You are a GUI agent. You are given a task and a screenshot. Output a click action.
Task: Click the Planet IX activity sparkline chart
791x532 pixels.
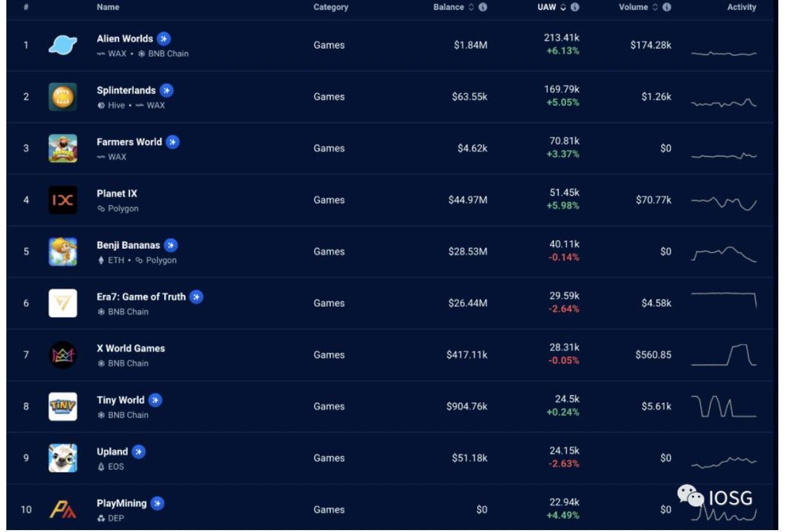pyautogui.click(x=724, y=203)
